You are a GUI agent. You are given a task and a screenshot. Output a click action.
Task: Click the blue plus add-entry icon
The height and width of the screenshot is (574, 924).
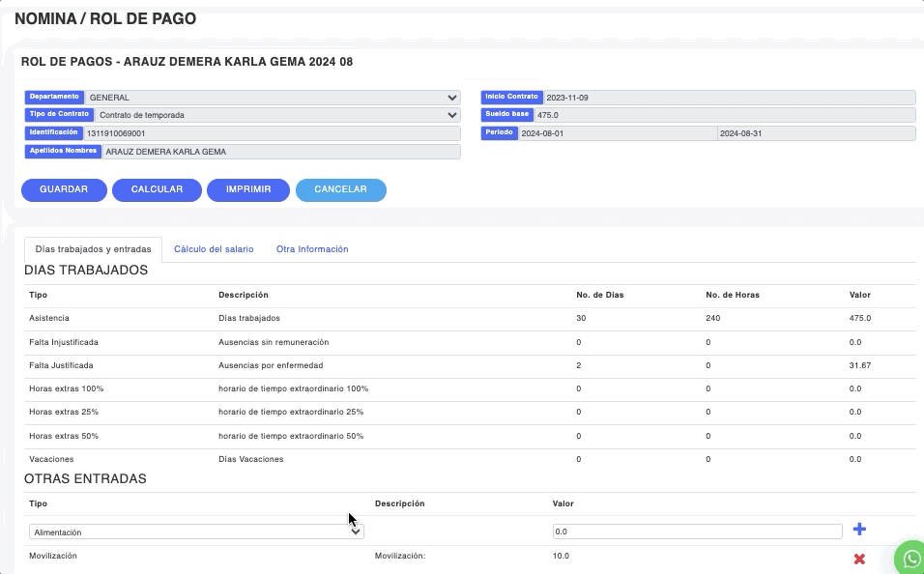(x=859, y=530)
